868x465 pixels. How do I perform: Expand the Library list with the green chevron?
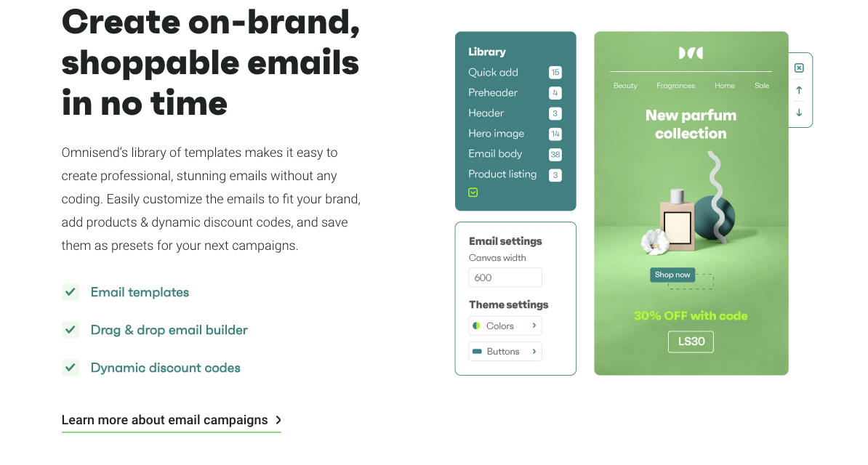473,193
